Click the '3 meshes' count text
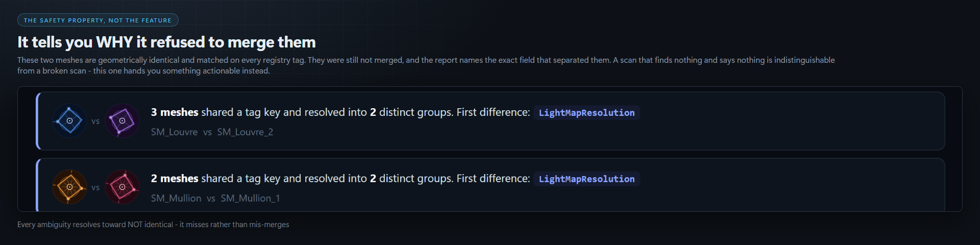Viewport: 980px width, 245px height. [175, 112]
